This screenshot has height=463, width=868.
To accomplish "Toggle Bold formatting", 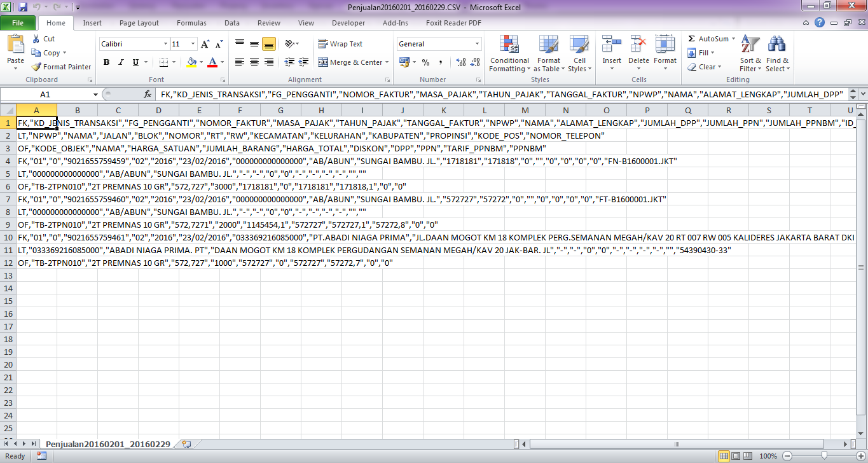I will [x=106, y=62].
